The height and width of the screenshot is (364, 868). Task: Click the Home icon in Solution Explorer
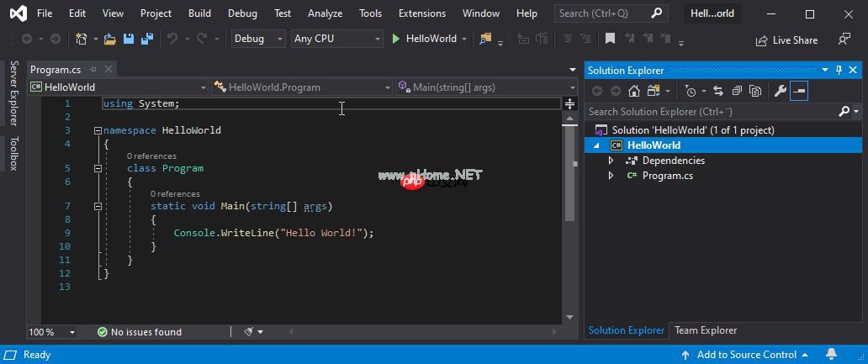(634, 91)
